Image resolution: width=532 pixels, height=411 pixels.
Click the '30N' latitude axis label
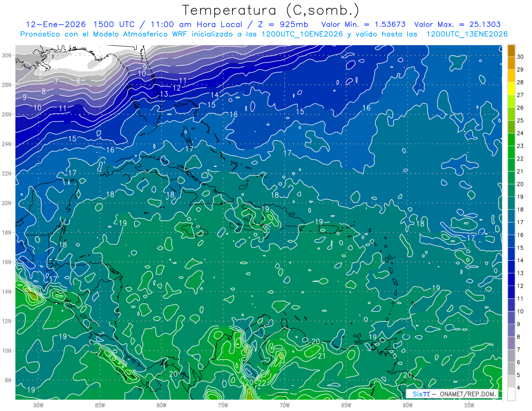click(x=7, y=55)
